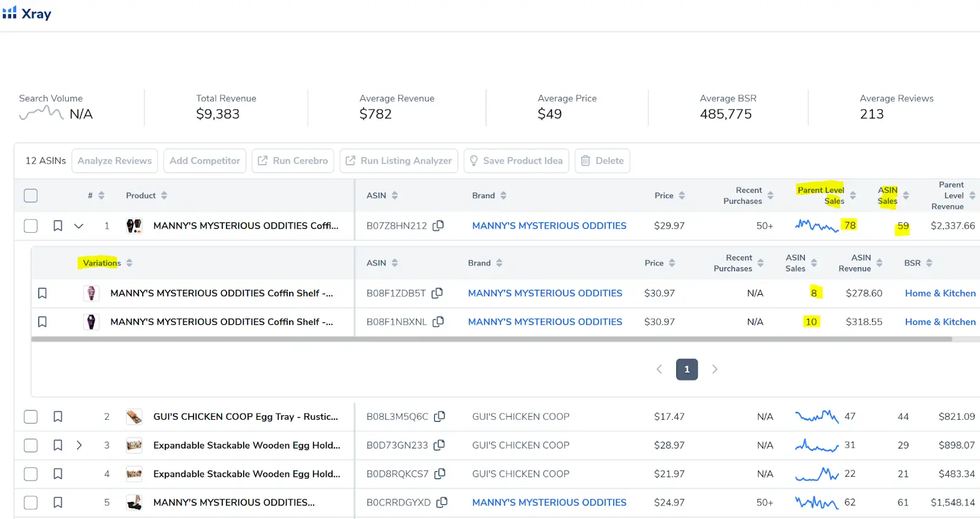Viewport: 980px width, 519px height.
Task: Open brand link in row 5
Action: (x=549, y=502)
